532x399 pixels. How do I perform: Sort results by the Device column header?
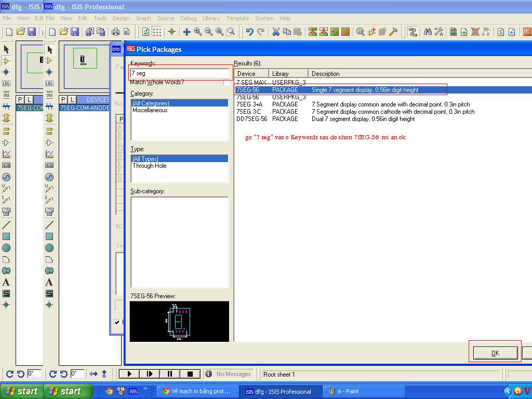(251, 74)
